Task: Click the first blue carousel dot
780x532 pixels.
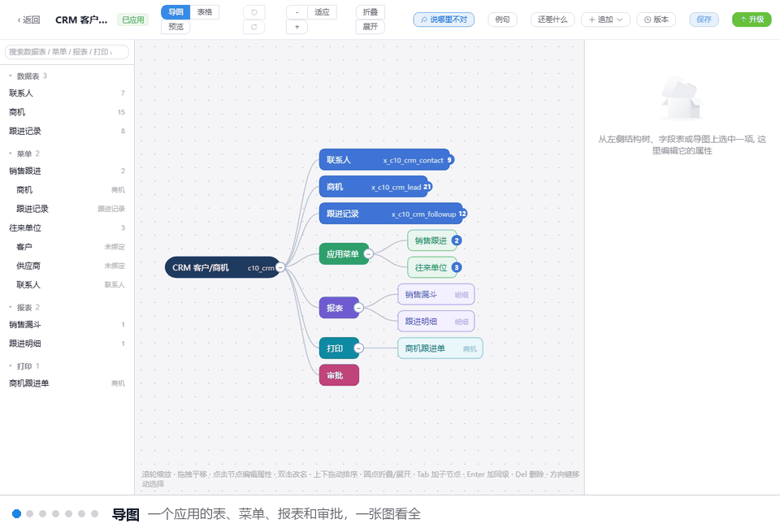Action: click(17, 513)
